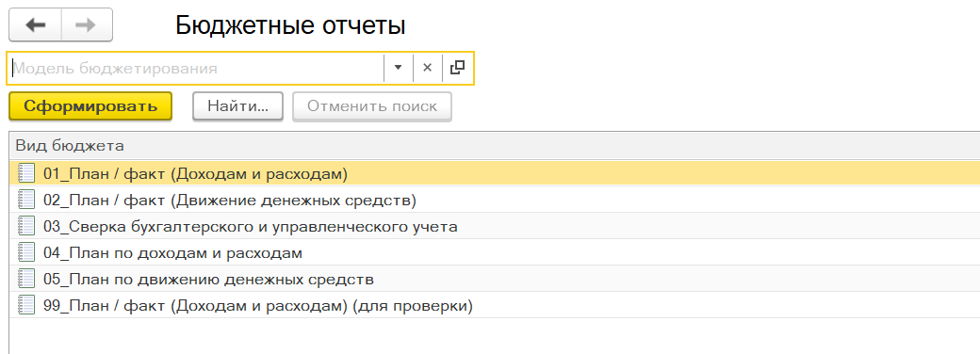Select 99_План / факт (для проверки) row
This screenshot has width=980, height=354.
pyautogui.click(x=495, y=306)
